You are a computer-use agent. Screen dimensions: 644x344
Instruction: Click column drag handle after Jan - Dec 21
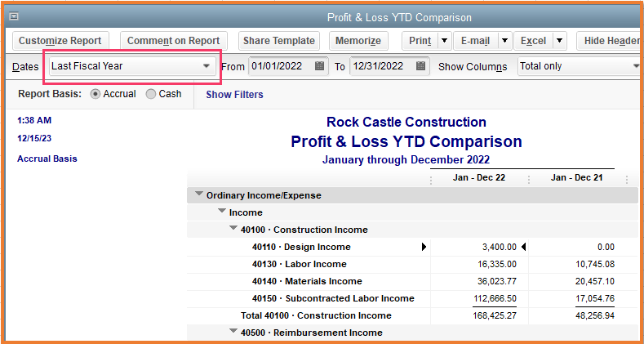pos(626,180)
